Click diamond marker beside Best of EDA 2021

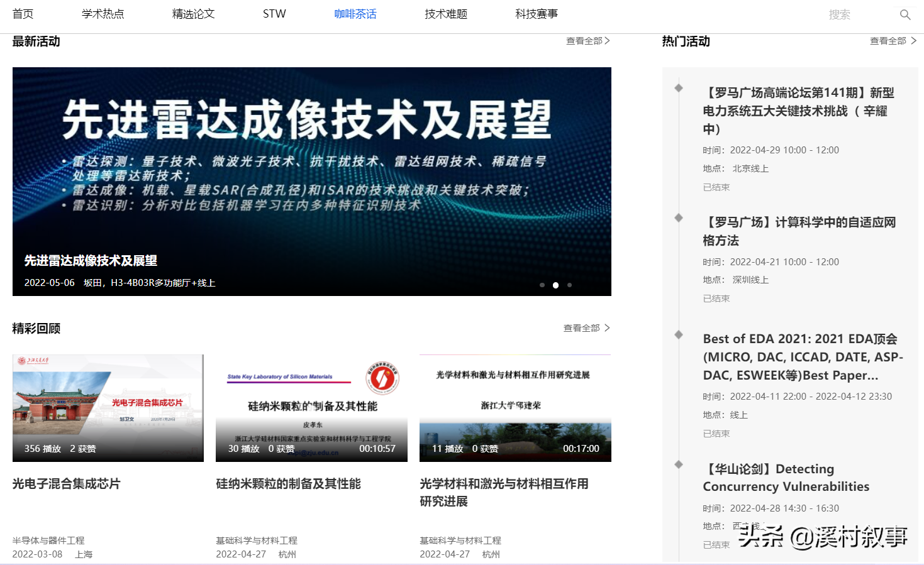(x=679, y=334)
